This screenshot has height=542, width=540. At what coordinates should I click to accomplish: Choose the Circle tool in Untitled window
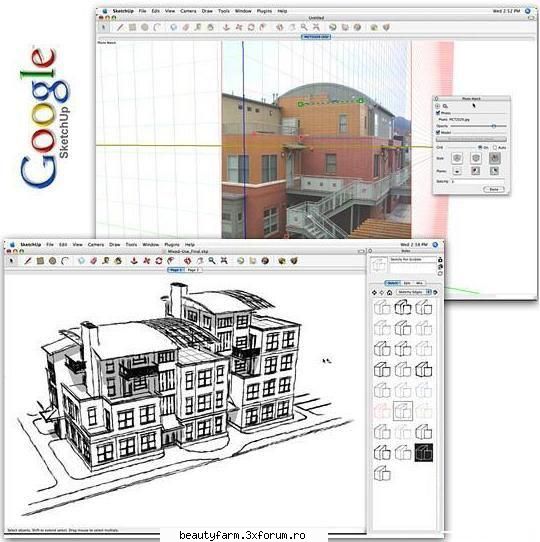(145, 27)
